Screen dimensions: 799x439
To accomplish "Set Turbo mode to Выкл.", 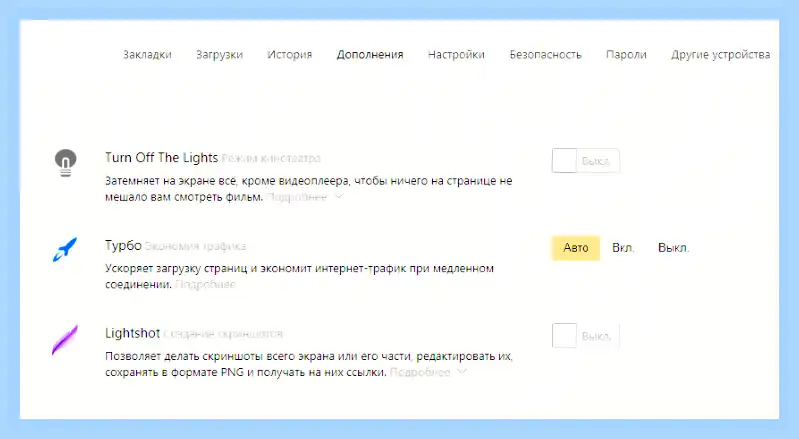I will coord(673,248).
